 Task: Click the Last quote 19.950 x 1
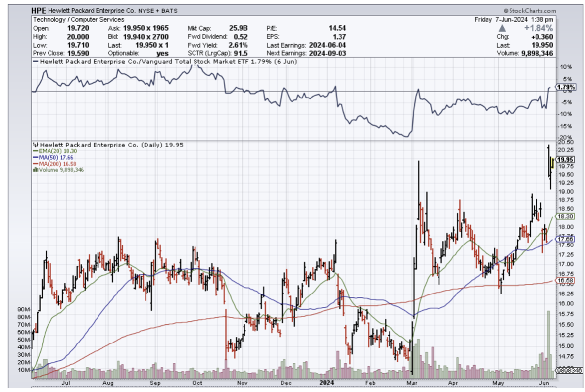click(152, 45)
